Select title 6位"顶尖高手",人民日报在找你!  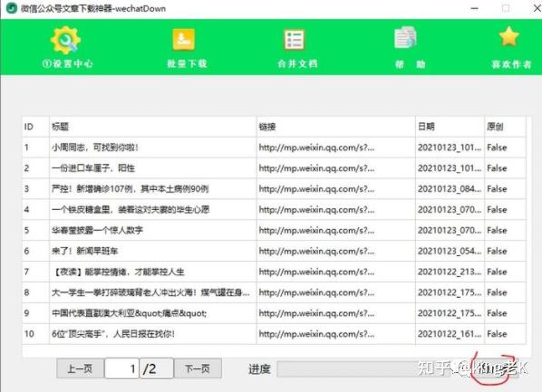click(x=113, y=334)
